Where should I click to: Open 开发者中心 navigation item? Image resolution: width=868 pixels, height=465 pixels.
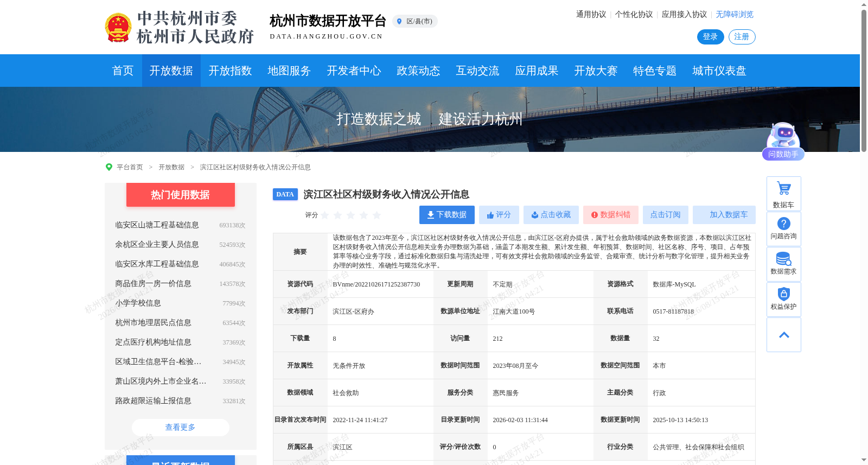(354, 71)
